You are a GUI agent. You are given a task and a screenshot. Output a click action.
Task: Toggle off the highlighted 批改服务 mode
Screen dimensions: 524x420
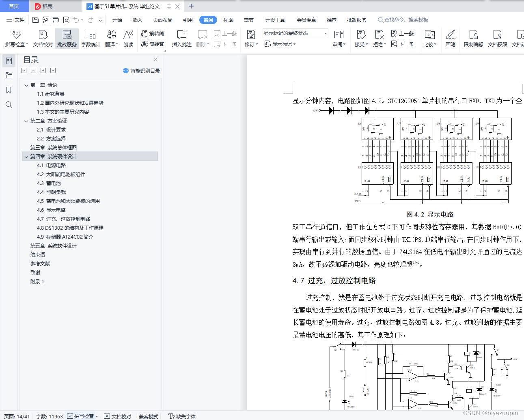(x=66, y=39)
